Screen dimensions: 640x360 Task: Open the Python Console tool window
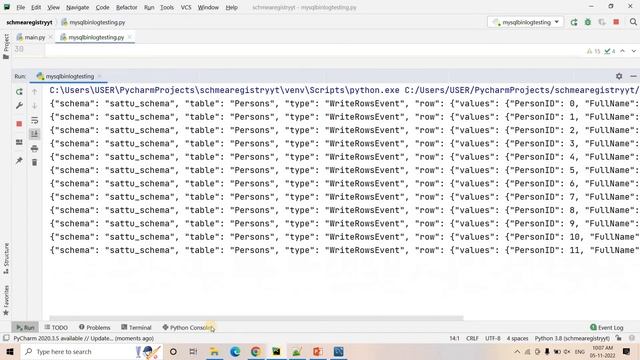click(x=188, y=327)
